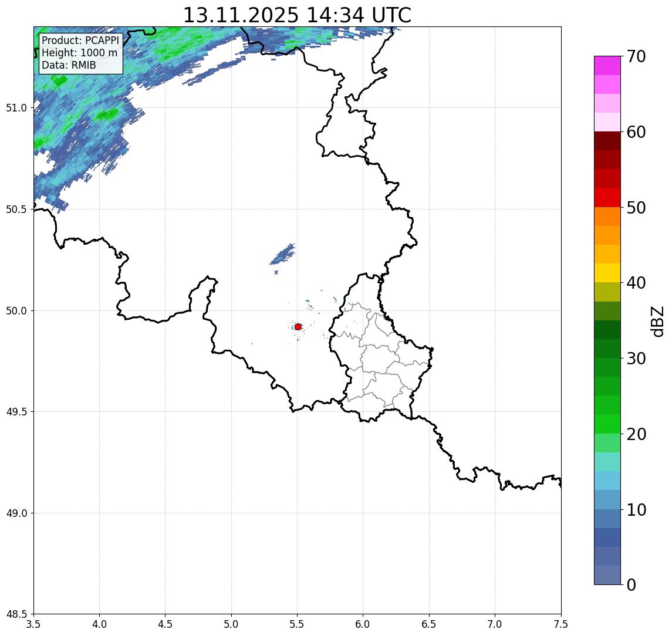672x636 pixels.
Task: Click the bright green colorbar swatch above 20
Action: [607, 424]
